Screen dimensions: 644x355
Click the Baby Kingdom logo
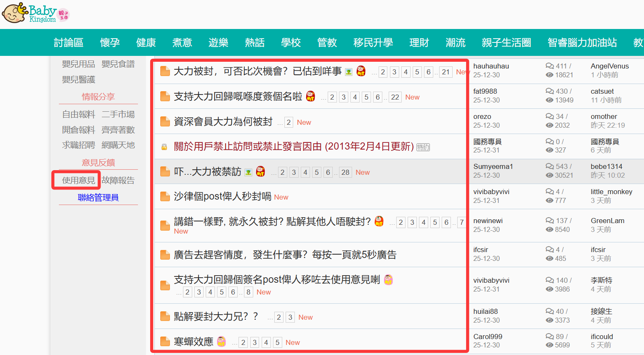35,13
